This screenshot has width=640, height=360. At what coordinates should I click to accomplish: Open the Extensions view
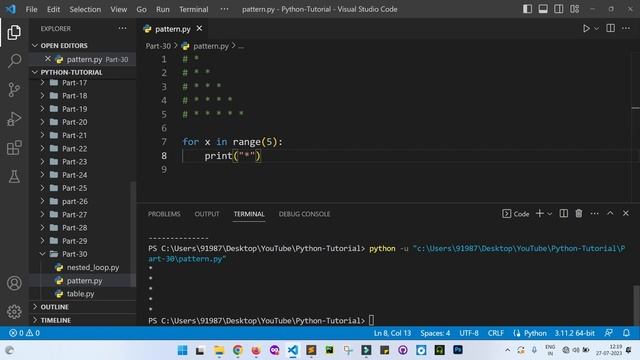point(14,148)
